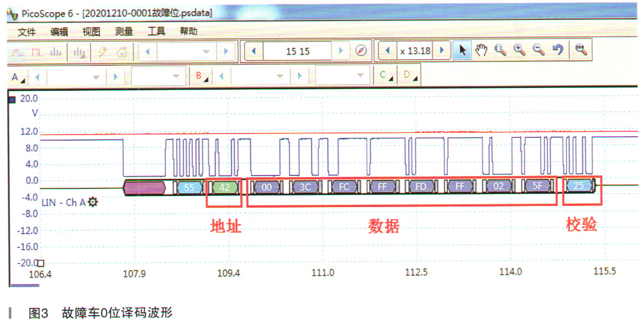
Task: Open channel D options button
Action: 410,75
